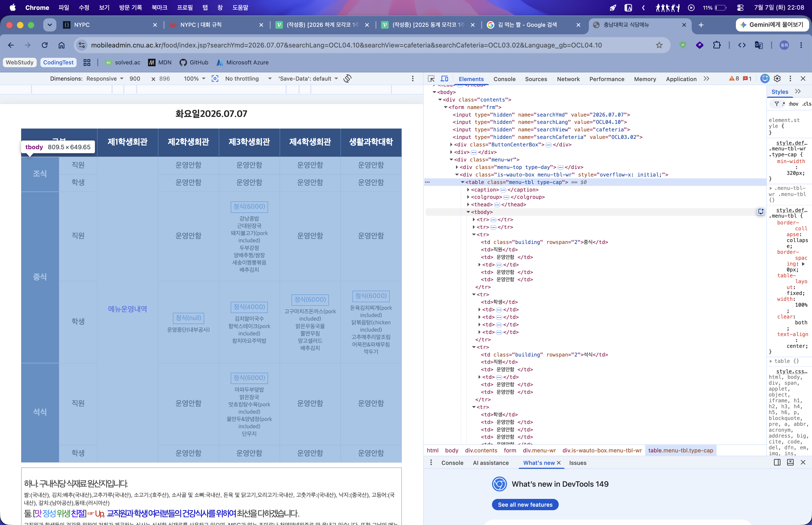This screenshot has width=812, height=525.
Task: Switch to the Network tab
Action: coord(568,79)
